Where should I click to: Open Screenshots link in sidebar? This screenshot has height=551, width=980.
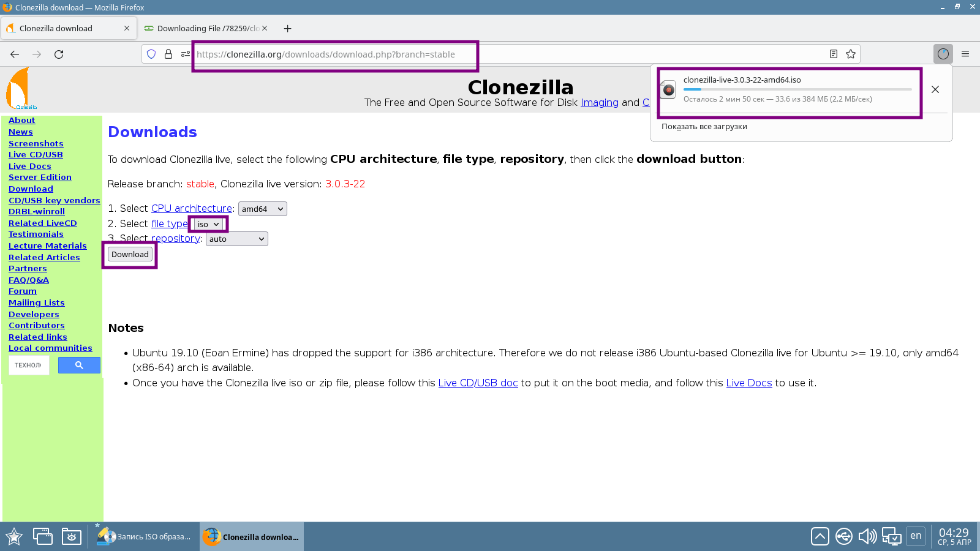pyautogui.click(x=36, y=143)
